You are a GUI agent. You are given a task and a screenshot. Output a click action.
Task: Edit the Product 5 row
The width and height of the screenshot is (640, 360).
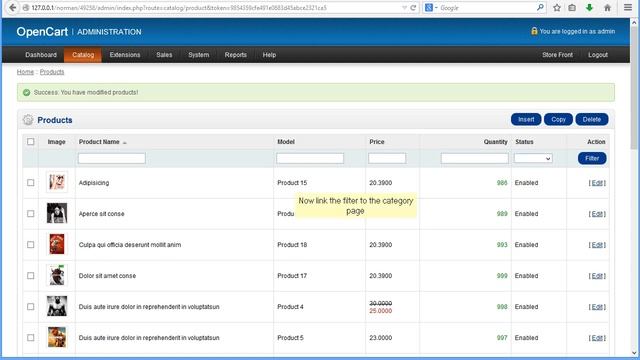tap(597, 338)
